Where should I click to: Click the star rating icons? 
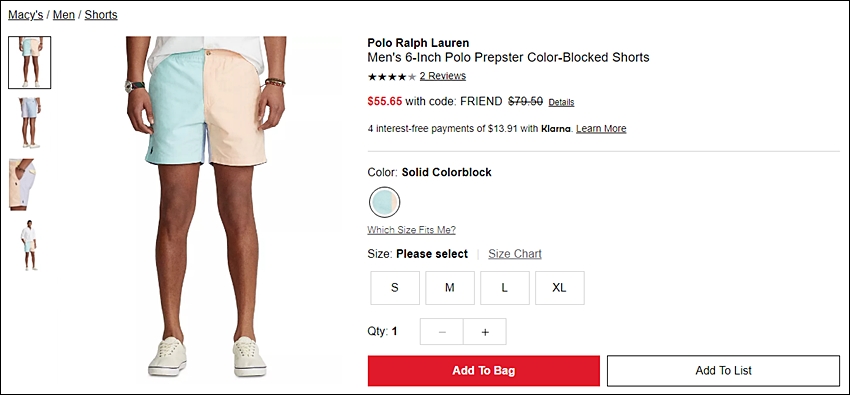392,76
